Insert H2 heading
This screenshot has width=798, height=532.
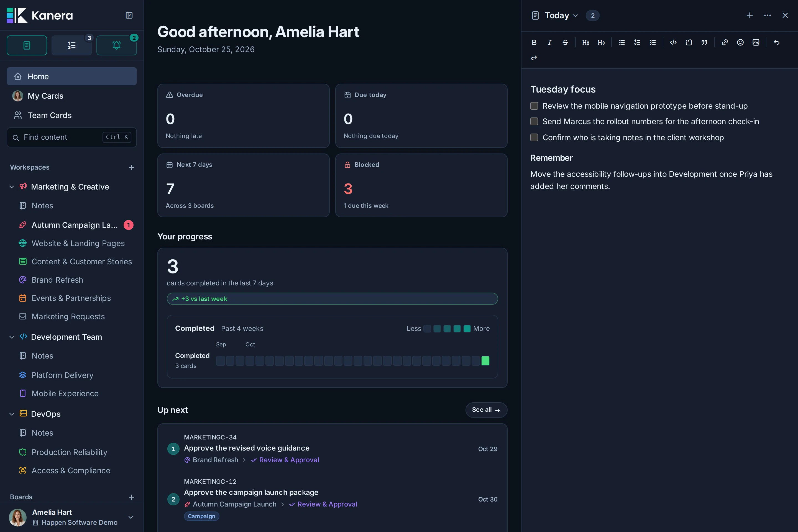tap(585, 42)
